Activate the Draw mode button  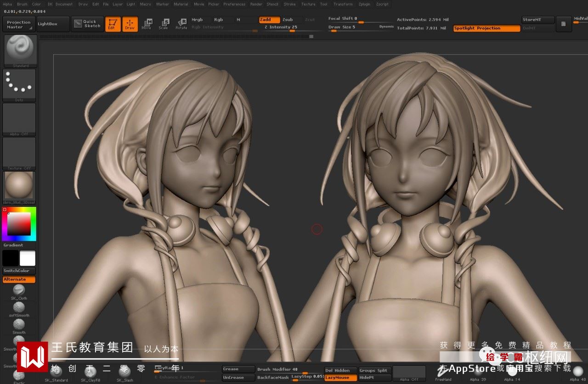pos(130,24)
